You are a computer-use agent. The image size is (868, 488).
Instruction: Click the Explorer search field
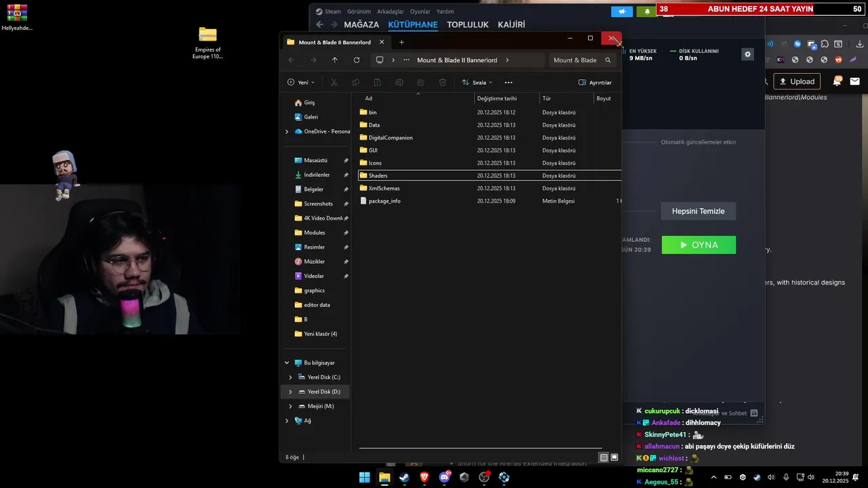583,60
